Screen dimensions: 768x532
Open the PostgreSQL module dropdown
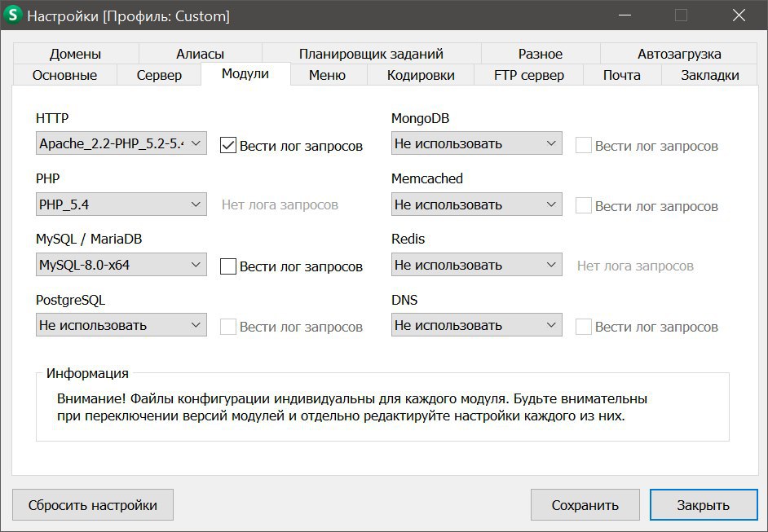click(121, 325)
